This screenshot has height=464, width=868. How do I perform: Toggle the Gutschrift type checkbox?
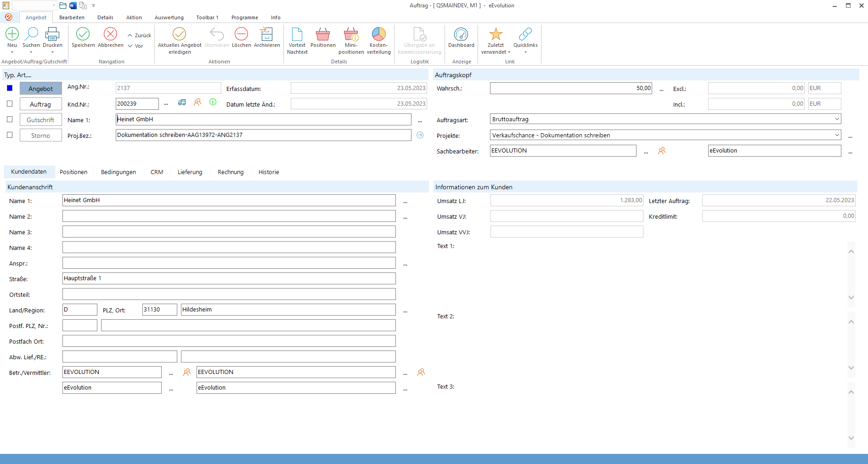10,119
